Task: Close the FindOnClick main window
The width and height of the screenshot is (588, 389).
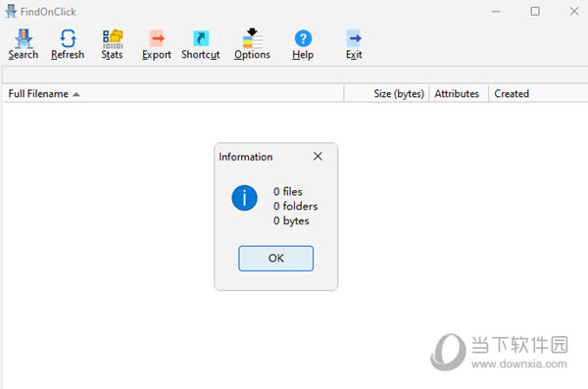Action: (574, 11)
